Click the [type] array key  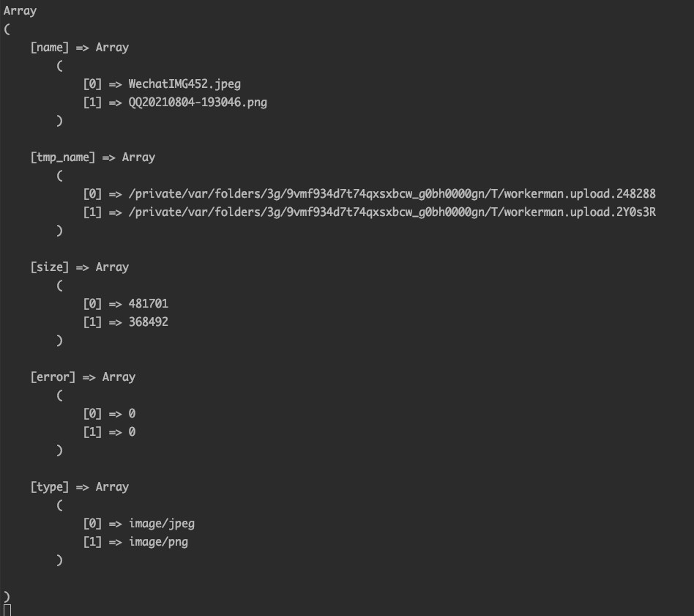[x=49, y=487]
